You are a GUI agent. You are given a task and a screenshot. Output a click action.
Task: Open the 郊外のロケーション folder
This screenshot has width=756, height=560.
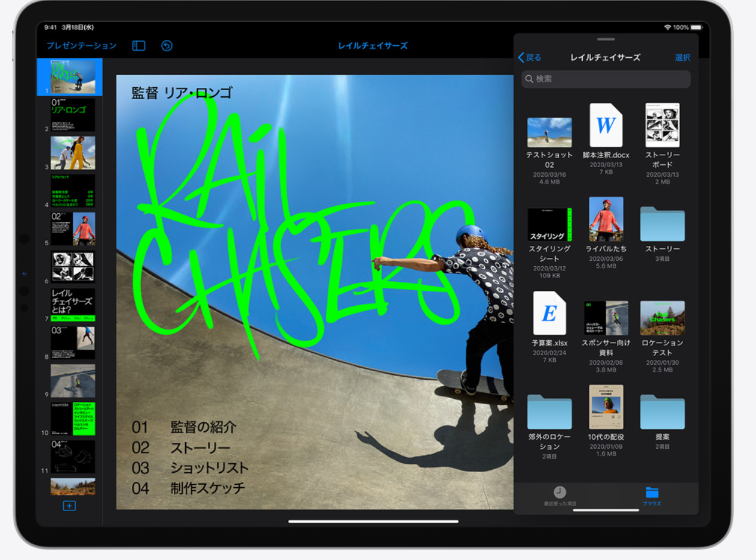click(549, 412)
